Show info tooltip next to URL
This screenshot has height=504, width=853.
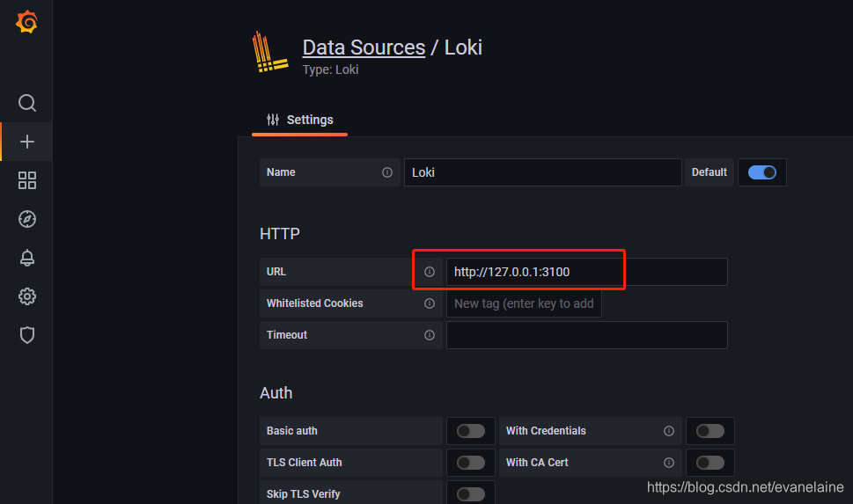tap(430, 272)
